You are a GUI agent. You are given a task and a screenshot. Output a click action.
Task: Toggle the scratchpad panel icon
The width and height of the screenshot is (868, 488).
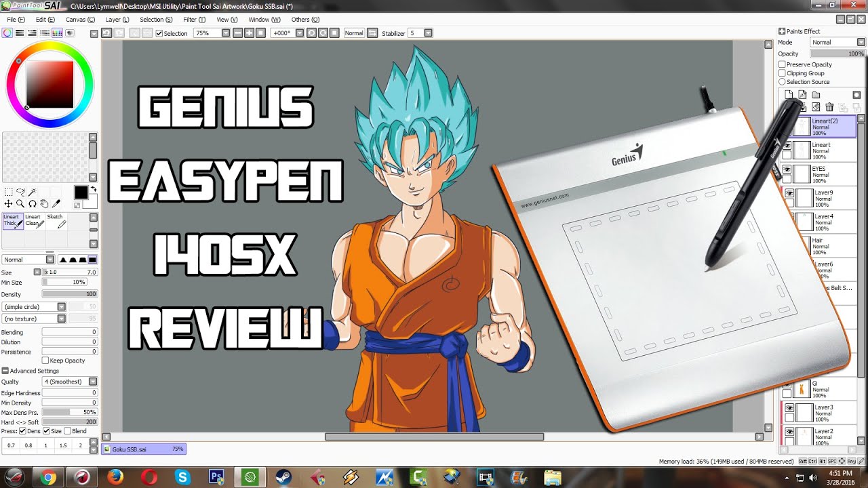69,33
